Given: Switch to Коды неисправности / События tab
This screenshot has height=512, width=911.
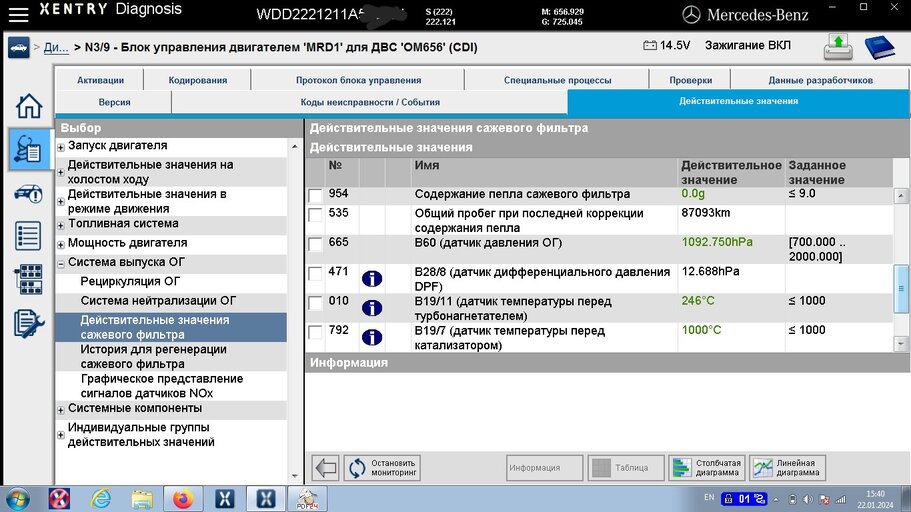Looking at the screenshot, I should [370, 102].
